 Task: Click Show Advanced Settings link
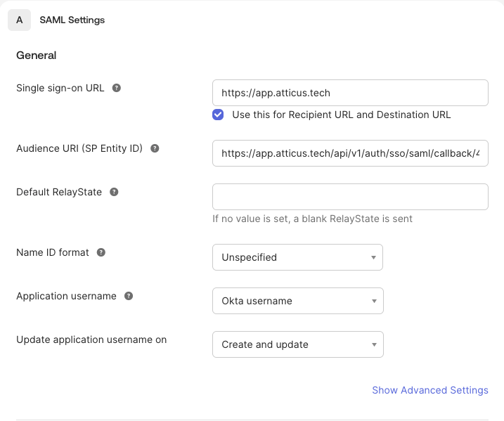click(430, 390)
